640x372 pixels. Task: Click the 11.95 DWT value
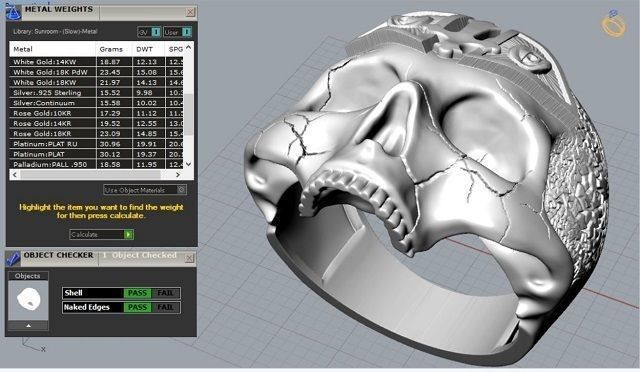click(x=147, y=164)
